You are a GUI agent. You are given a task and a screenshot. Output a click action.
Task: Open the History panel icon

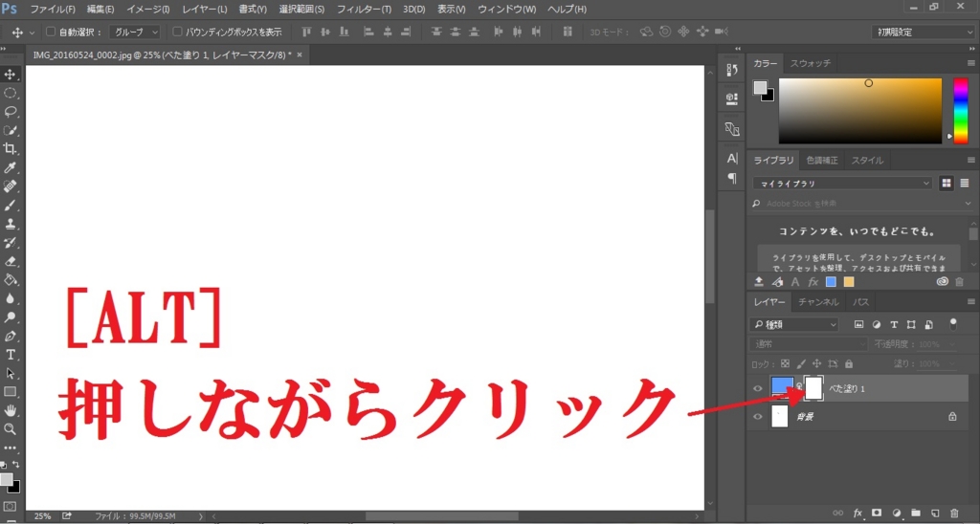click(732, 71)
